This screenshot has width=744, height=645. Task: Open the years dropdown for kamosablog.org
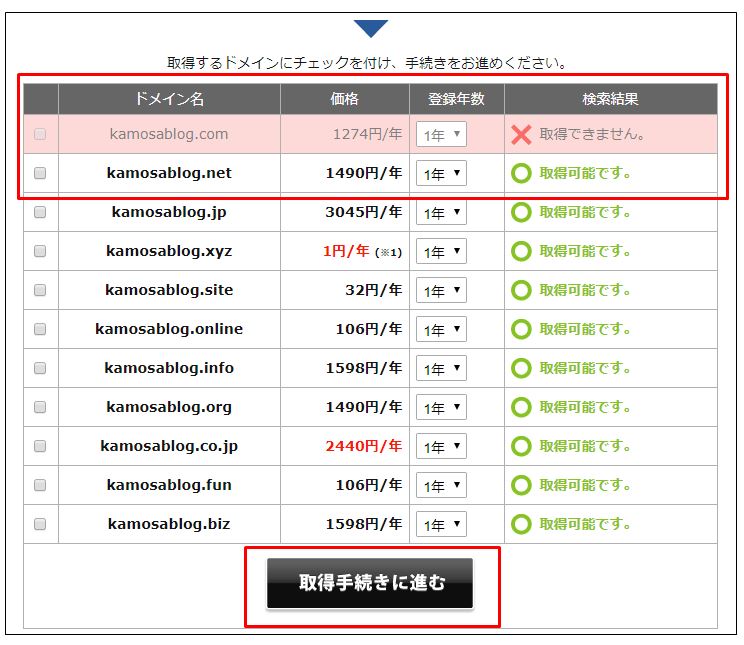pyautogui.click(x=441, y=407)
